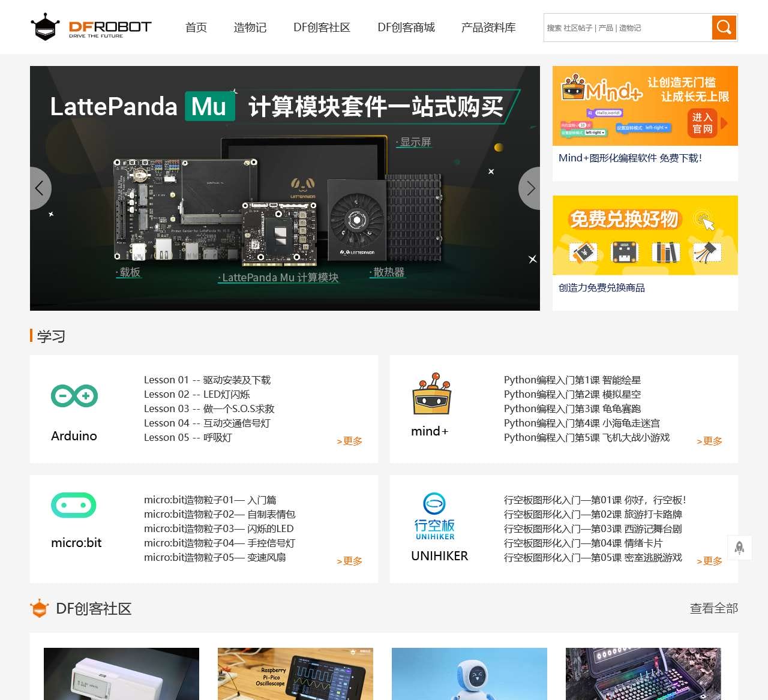Click 更多 in the micro:bit card
768x700 pixels.
pos(349,561)
